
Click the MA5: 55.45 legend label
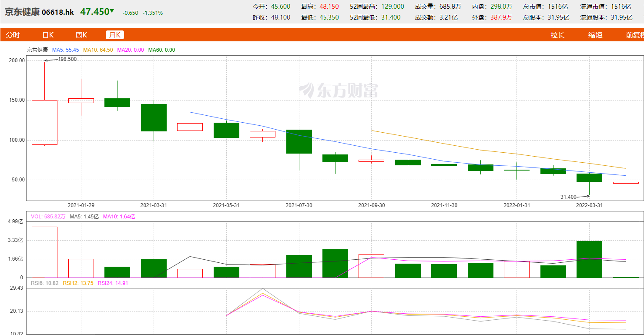[65, 50]
